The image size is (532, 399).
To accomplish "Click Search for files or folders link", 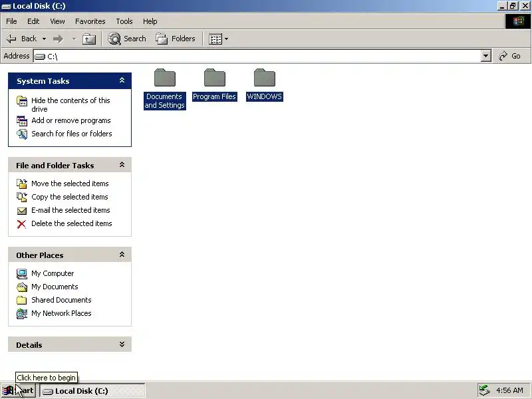I will (x=72, y=134).
